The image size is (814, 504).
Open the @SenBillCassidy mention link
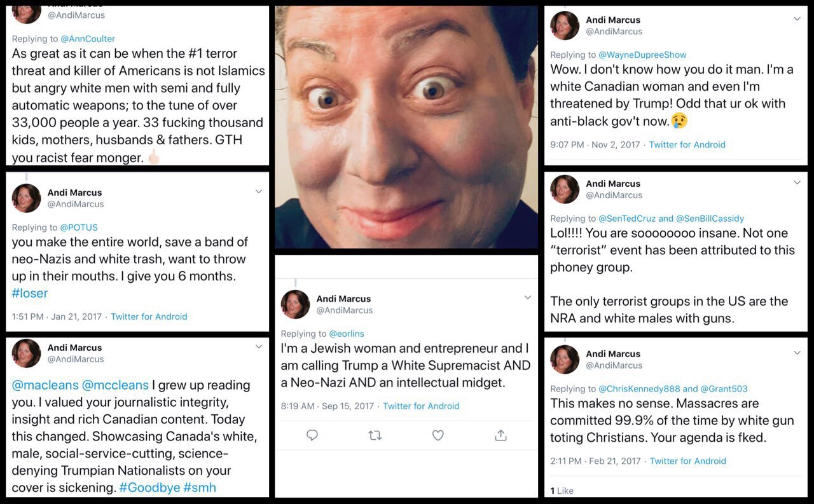coord(710,218)
